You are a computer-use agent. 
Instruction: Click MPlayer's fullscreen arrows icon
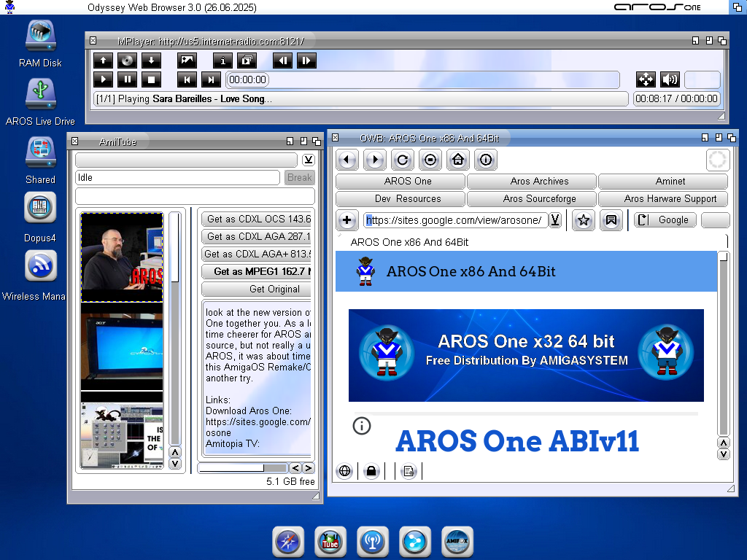646,79
